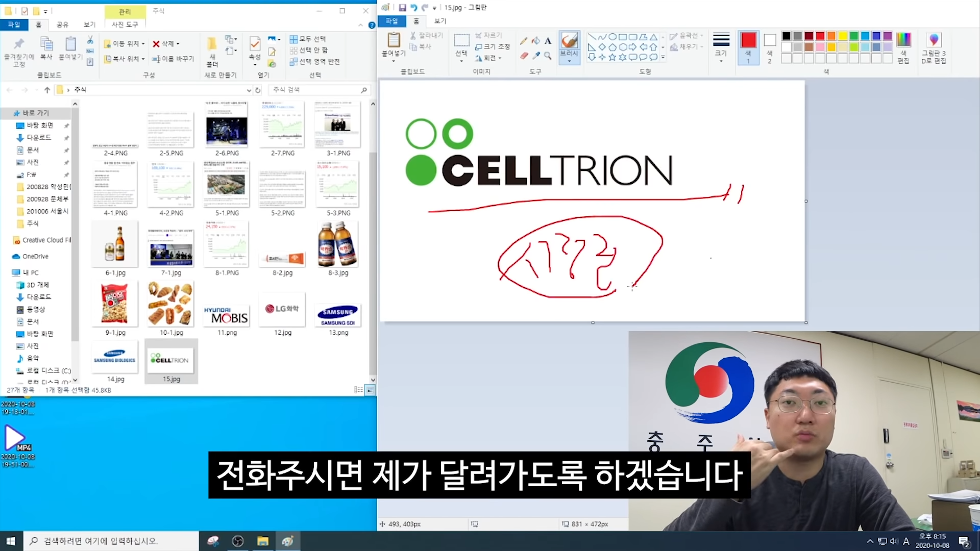Switch to Explorer View (보기) tab
980x551 pixels.
89,24
